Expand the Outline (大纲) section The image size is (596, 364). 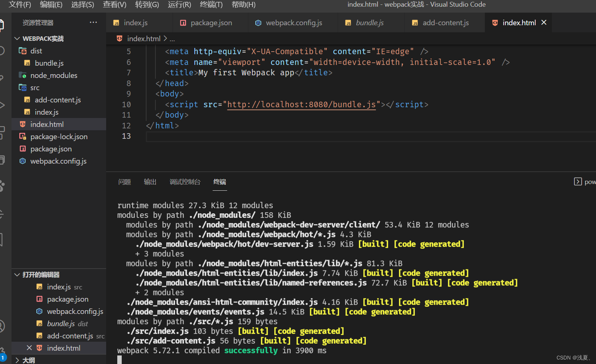[59, 360]
